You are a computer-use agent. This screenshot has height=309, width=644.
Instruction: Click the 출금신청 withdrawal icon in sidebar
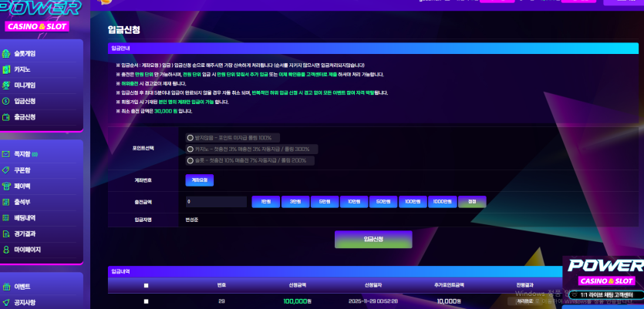tap(6, 117)
